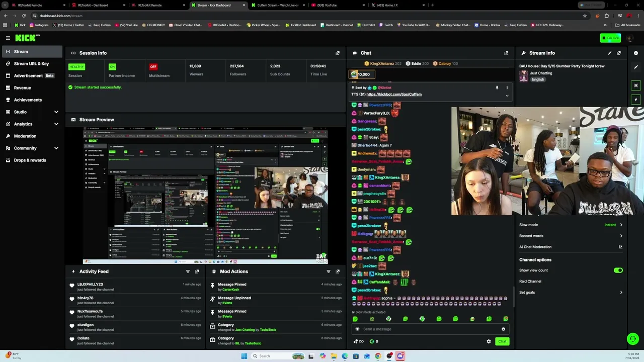The width and height of the screenshot is (644, 362).
Task: Click the Kick logo
Action: (x=27, y=38)
